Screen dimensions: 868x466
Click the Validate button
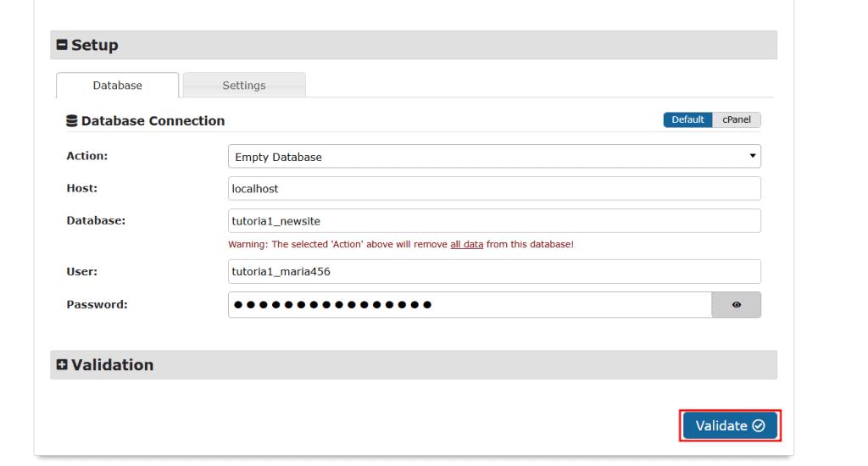[x=730, y=425]
